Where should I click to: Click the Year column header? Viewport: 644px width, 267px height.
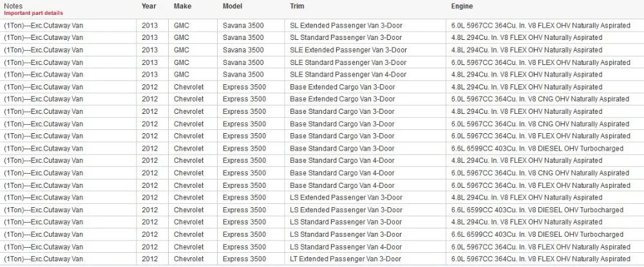click(149, 6)
